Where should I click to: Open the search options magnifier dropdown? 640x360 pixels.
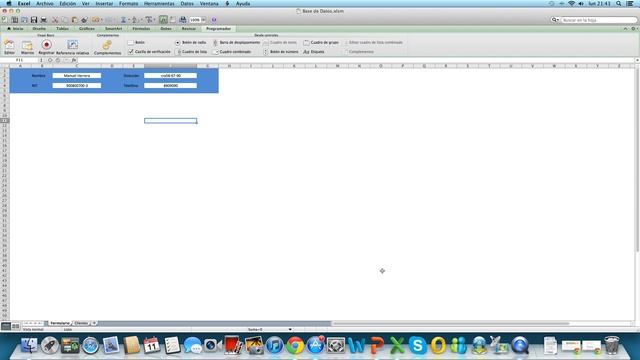click(555, 20)
